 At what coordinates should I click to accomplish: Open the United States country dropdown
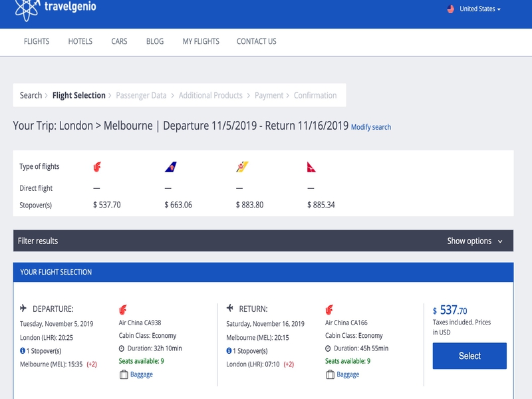[479, 9]
